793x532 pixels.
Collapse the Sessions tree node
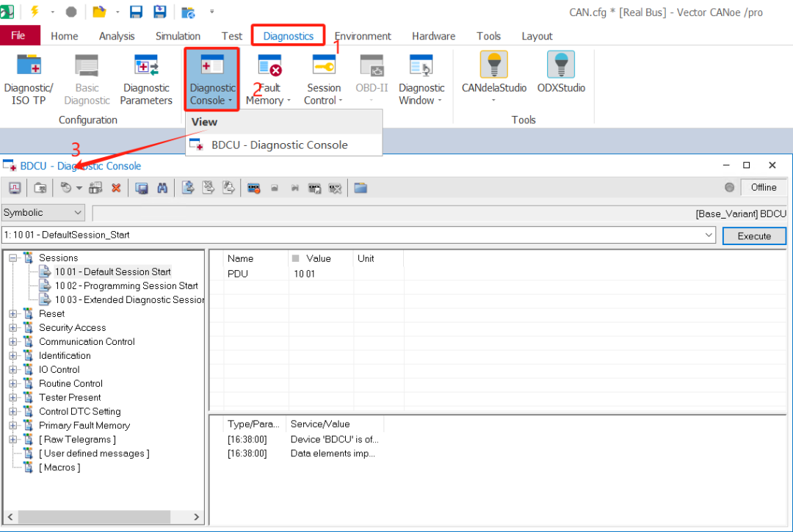pyautogui.click(x=13, y=258)
